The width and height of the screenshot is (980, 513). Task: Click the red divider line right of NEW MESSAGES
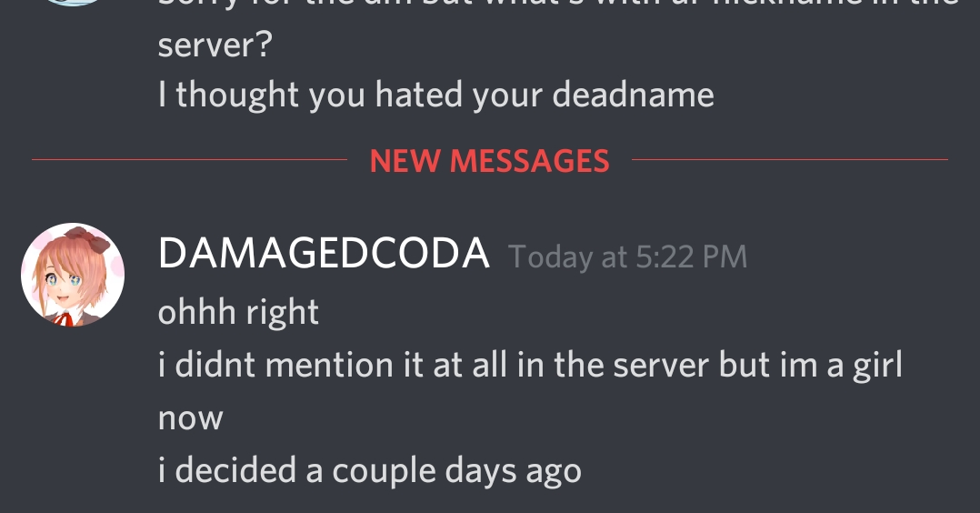(790, 159)
